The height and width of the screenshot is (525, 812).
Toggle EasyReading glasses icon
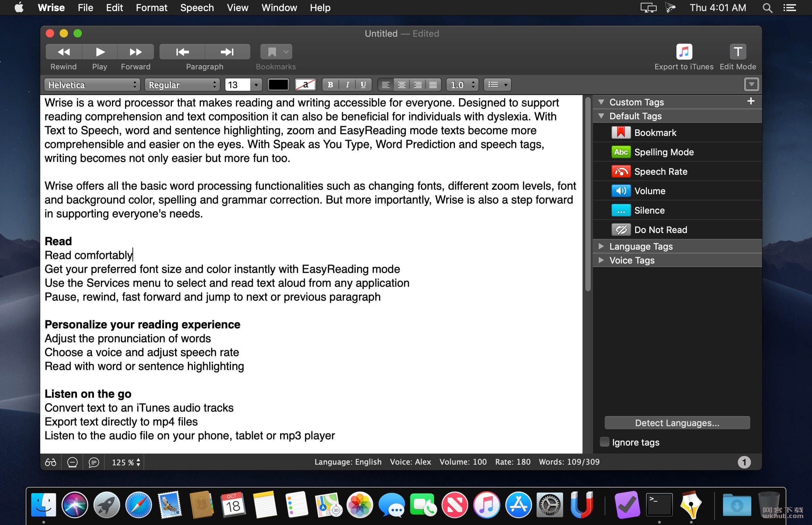click(x=51, y=462)
